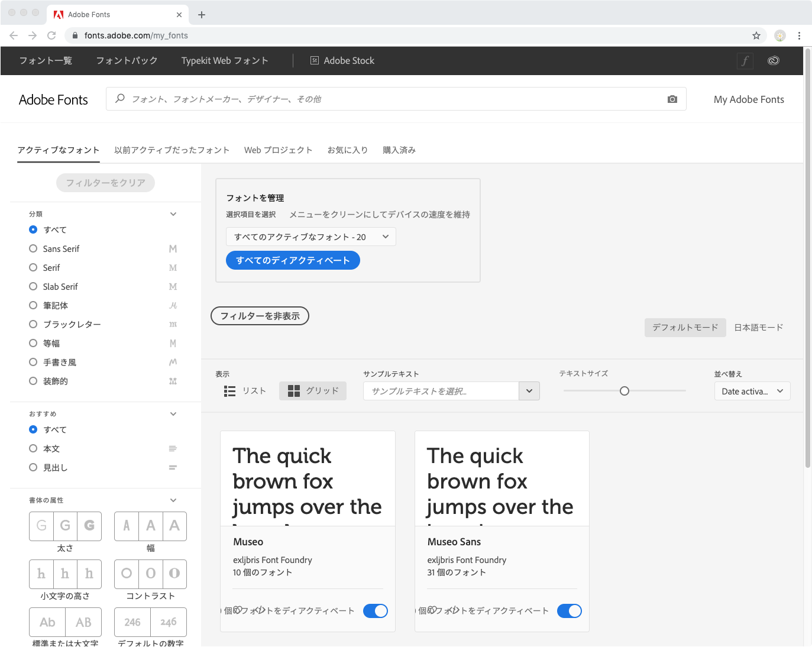Select the light weight G attribute
812x647 pixels.
[41, 526]
